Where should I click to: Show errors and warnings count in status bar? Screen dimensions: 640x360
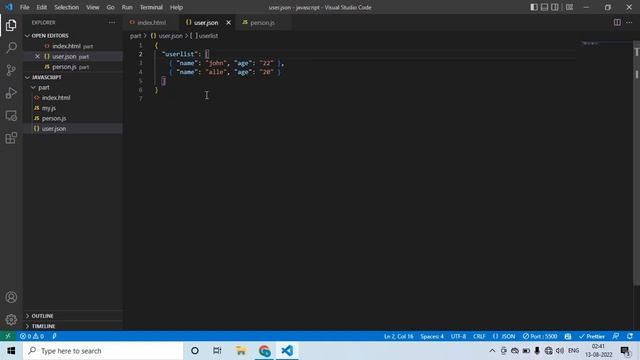32,336
